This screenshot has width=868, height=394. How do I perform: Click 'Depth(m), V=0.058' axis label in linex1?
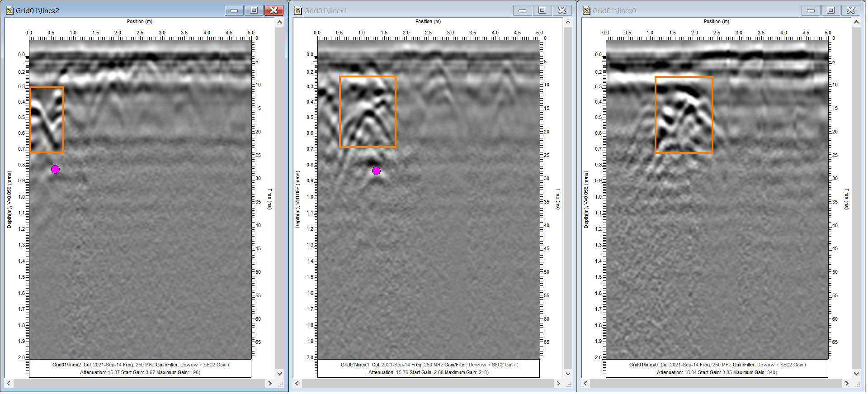(297, 199)
